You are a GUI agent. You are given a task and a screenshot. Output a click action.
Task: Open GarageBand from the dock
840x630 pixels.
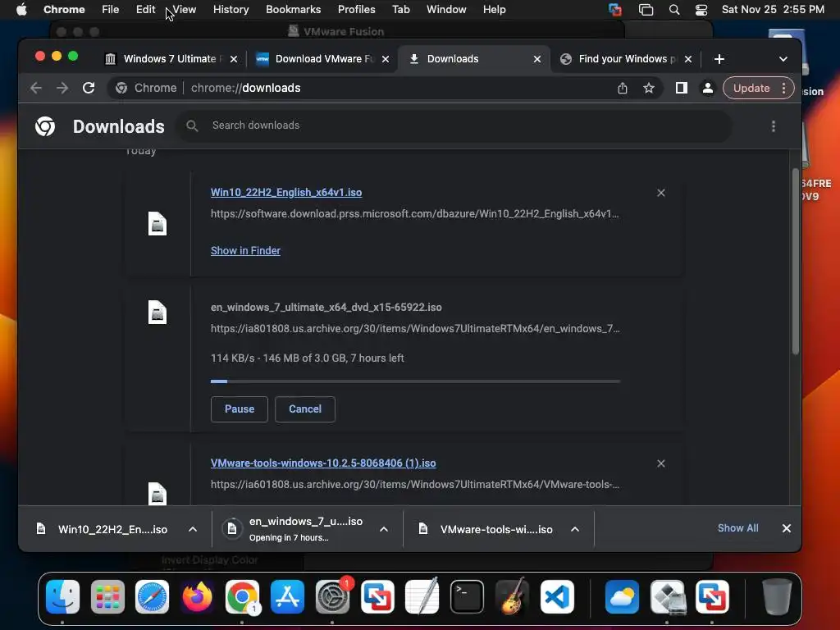[x=512, y=596]
